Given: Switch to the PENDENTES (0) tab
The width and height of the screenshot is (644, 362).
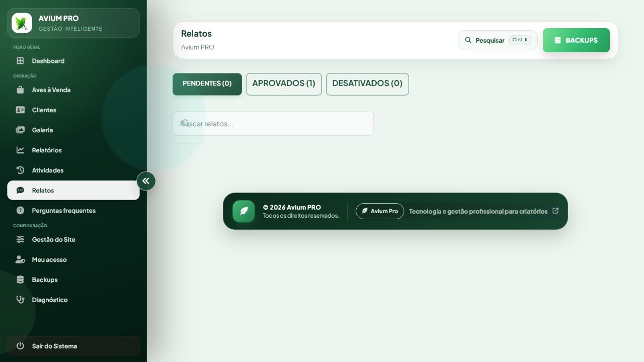Looking at the screenshot, I should tap(207, 84).
